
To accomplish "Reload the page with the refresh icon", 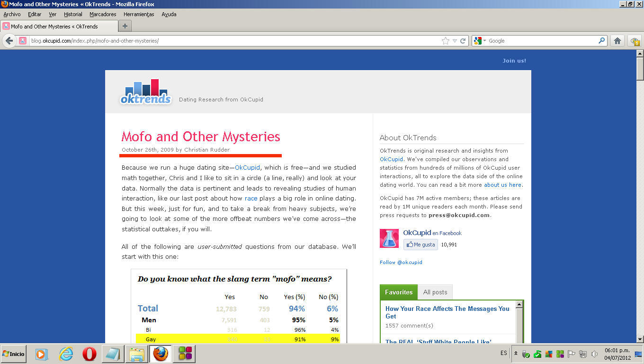I will click(x=463, y=41).
